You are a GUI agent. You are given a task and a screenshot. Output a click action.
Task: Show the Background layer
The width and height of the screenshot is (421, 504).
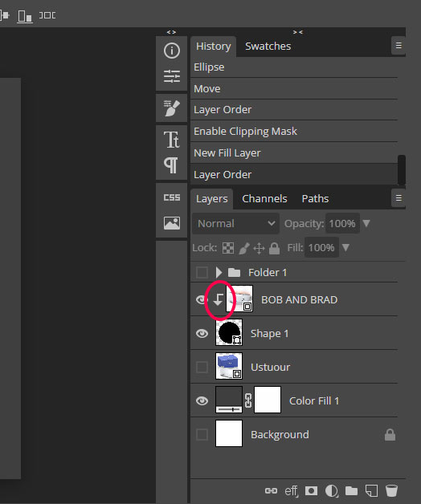coord(202,434)
